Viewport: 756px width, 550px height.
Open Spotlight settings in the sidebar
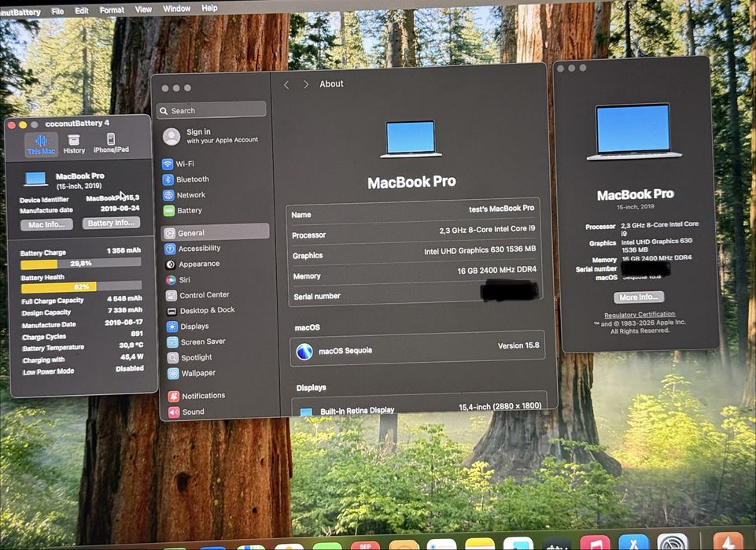pos(190,357)
